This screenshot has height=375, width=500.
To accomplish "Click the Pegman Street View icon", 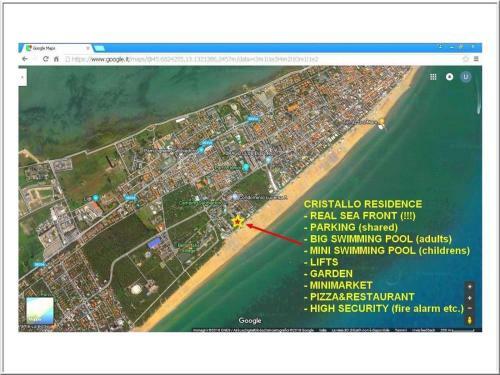I will pos(470,320).
